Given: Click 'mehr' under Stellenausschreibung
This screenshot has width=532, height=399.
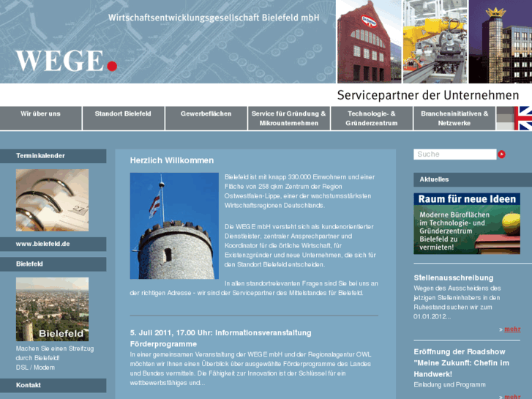Looking at the screenshot, I should [512, 329].
